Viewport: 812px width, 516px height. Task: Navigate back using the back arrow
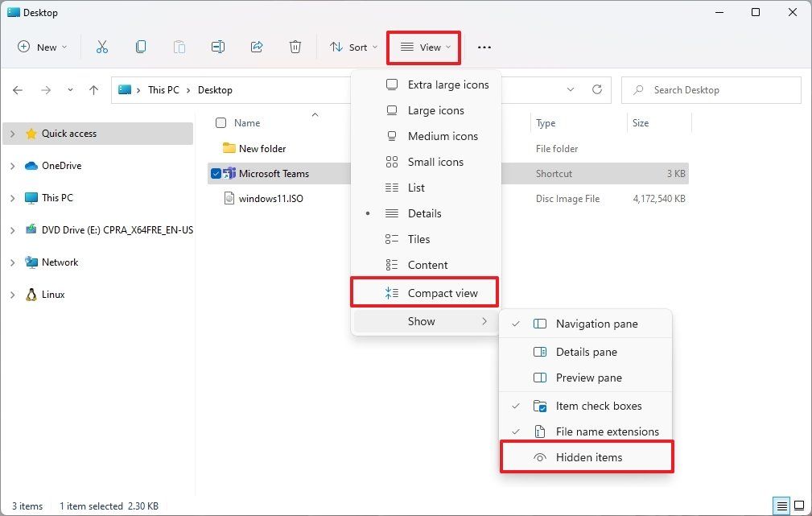click(x=18, y=90)
